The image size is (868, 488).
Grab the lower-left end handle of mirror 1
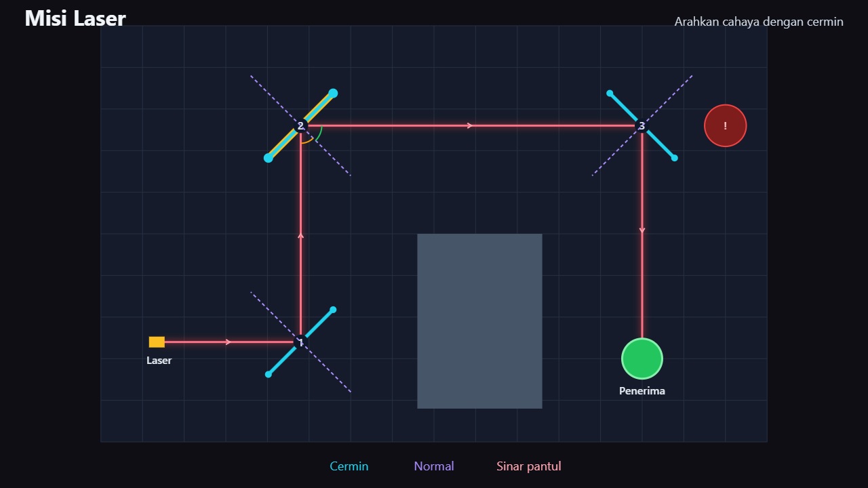point(269,374)
